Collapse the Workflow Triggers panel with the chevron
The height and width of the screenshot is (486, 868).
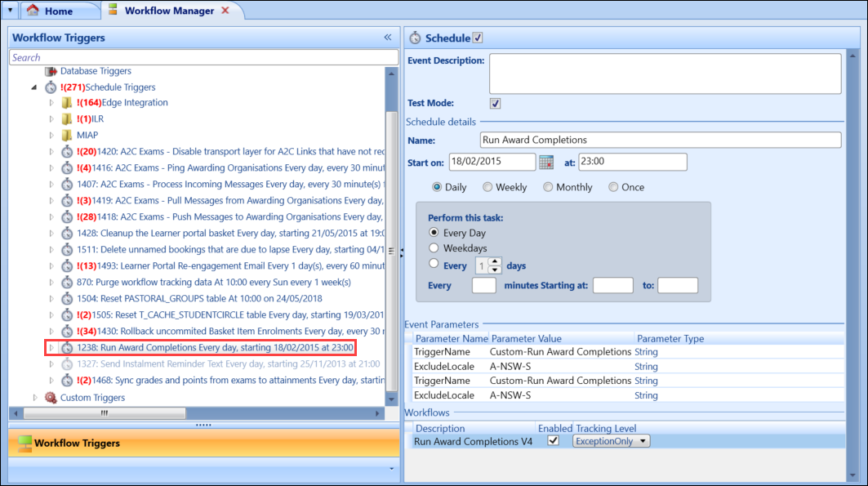click(387, 38)
